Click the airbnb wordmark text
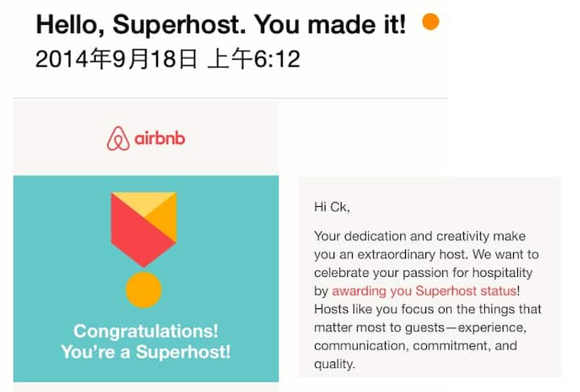 tap(158, 138)
